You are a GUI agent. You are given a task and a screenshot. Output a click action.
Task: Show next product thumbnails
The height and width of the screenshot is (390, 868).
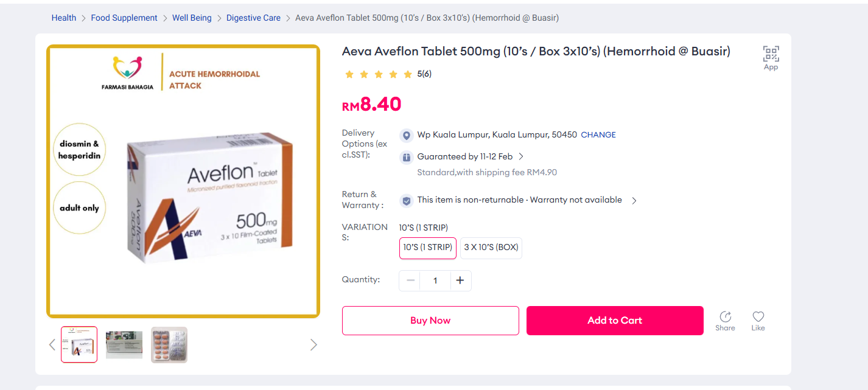[313, 345]
